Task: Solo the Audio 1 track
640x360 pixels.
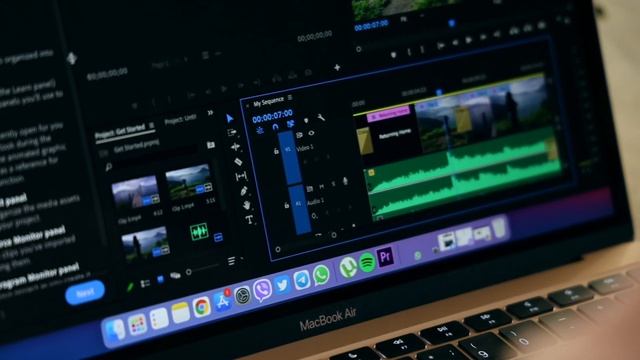Action: pos(333,184)
